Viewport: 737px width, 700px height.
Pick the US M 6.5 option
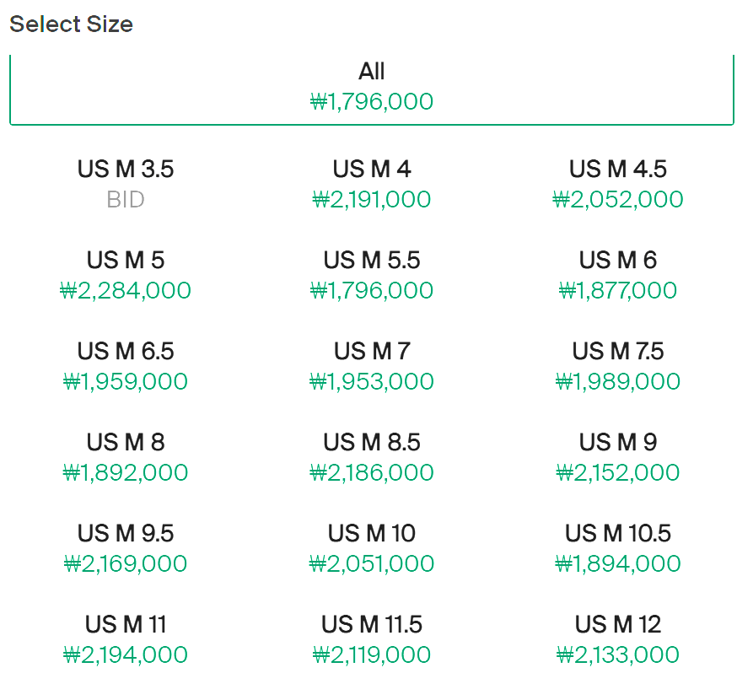tap(126, 366)
